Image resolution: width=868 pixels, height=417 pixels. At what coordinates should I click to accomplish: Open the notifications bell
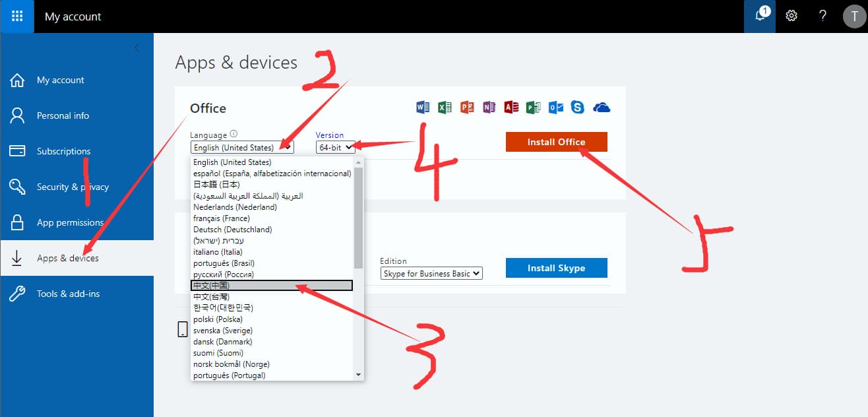760,16
